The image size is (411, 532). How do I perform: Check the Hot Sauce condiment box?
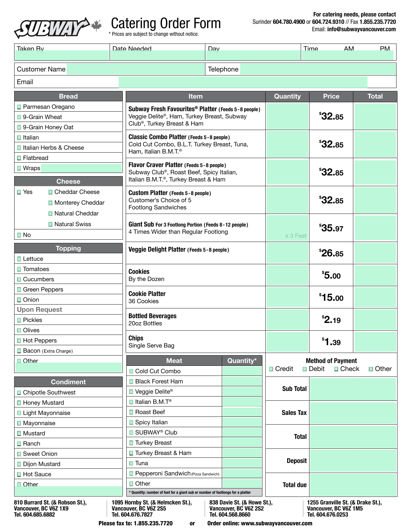[x=19, y=474]
